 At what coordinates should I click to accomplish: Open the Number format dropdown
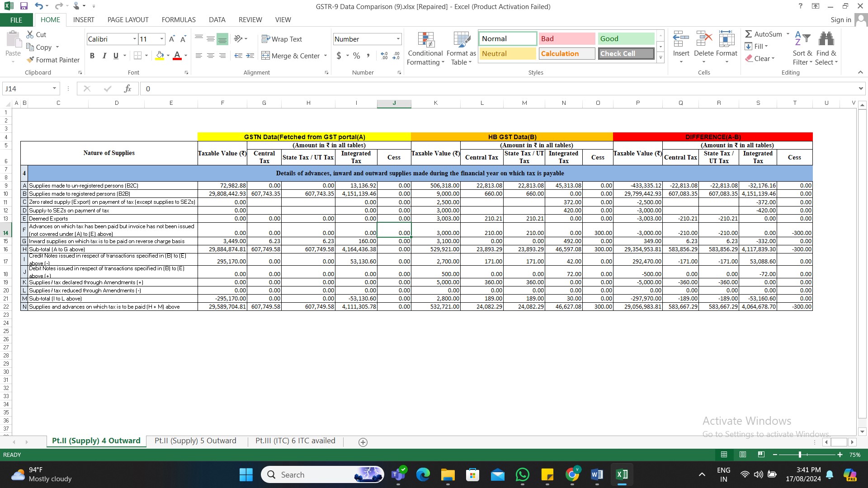pos(398,39)
